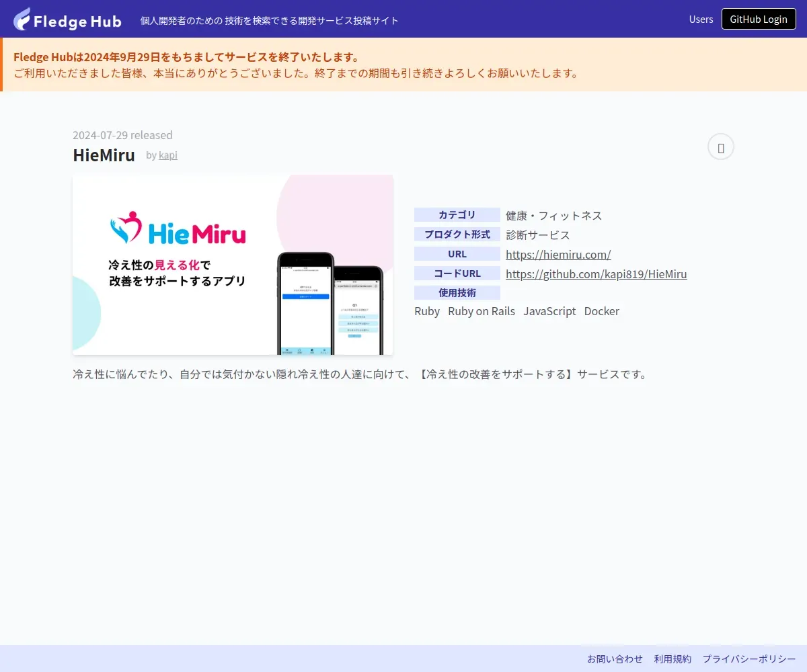Click the site tagline in the header
Screen dimensions: 807x672
(x=269, y=21)
